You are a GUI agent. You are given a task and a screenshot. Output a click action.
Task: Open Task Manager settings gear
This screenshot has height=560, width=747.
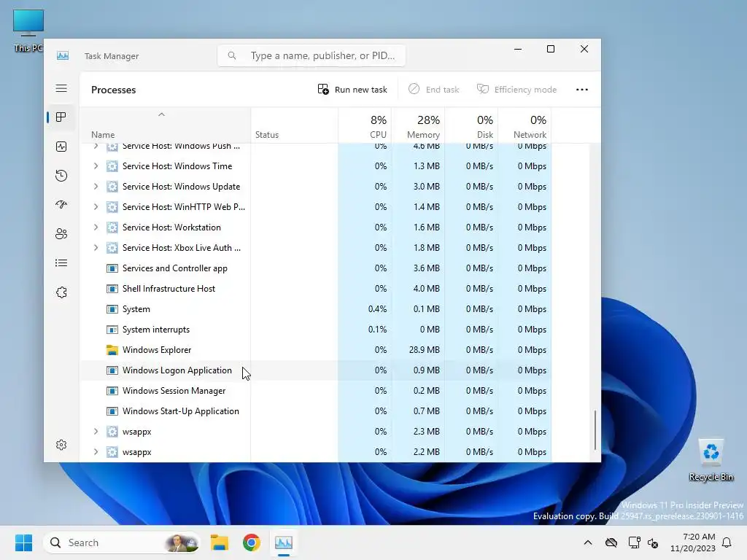click(61, 445)
